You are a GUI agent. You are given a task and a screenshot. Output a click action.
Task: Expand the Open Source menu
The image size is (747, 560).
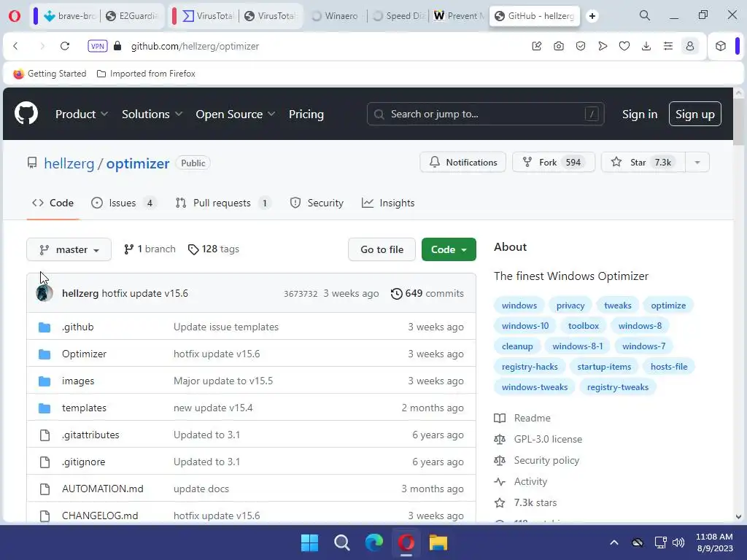point(236,114)
